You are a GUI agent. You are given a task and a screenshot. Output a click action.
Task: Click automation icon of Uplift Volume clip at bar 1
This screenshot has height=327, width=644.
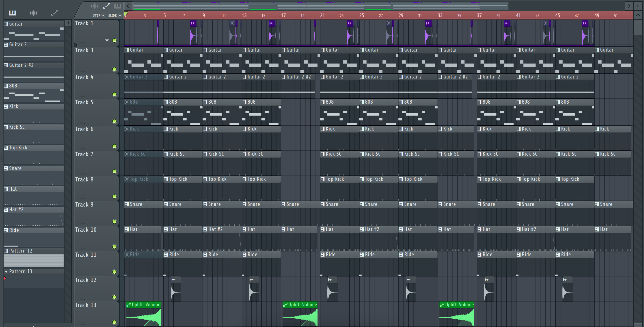pos(128,305)
